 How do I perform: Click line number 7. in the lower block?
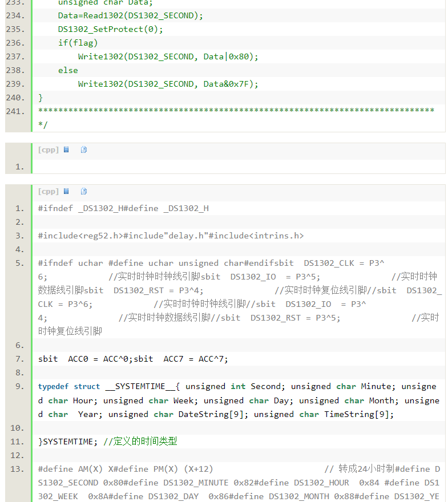pyautogui.click(x=19, y=359)
